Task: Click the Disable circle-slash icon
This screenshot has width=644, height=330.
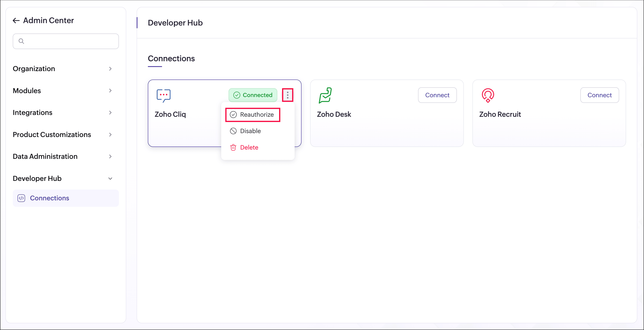Action: [233, 131]
